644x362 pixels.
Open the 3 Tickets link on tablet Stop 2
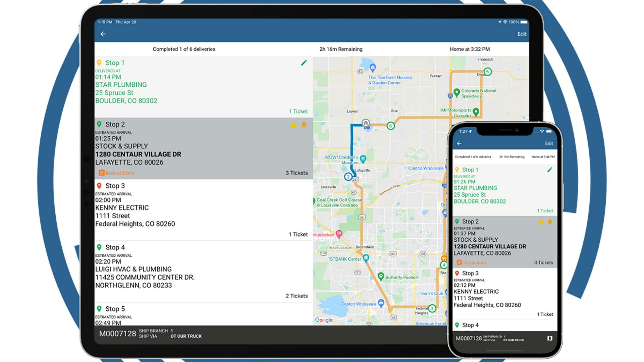297,173
